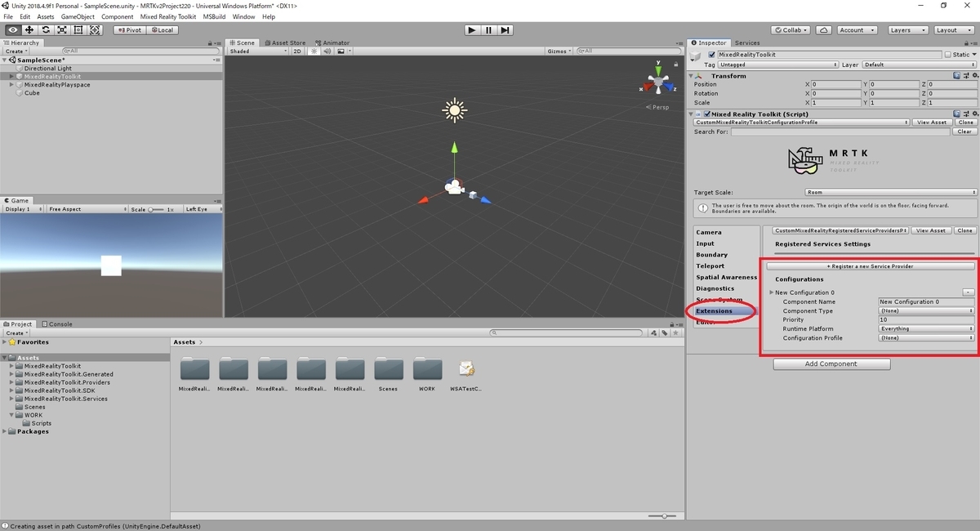The width and height of the screenshot is (980, 531).
Task: Open Component Type dropdown
Action: tap(926, 310)
